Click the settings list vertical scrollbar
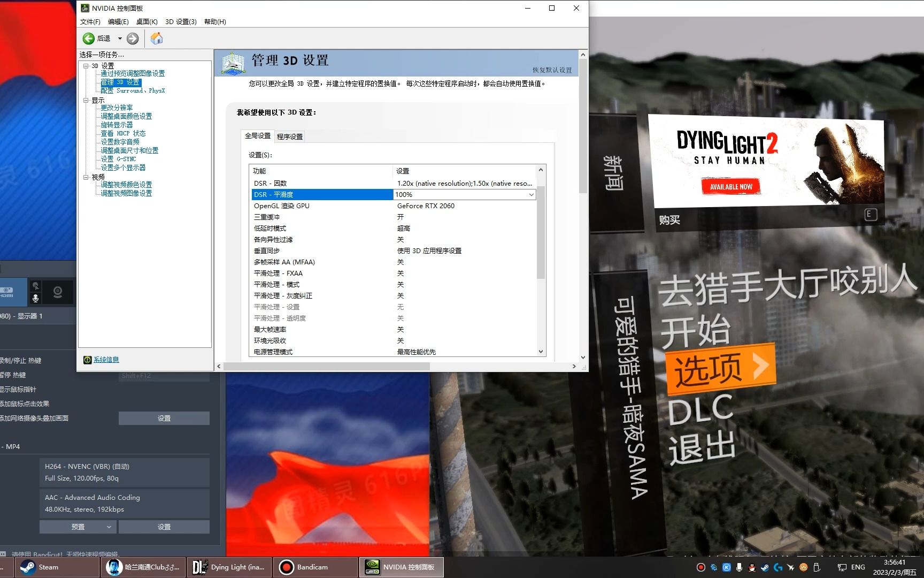Viewport: 924px width, 578px height. pos(541,232)
